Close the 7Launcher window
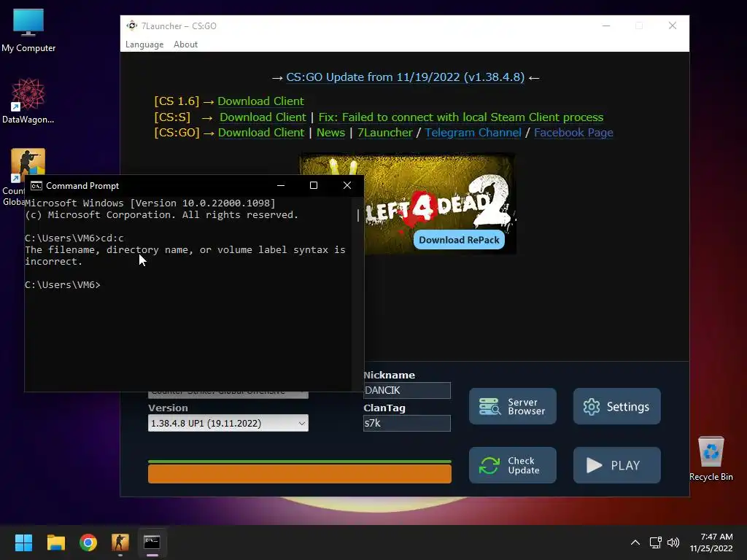 [672, 26]
